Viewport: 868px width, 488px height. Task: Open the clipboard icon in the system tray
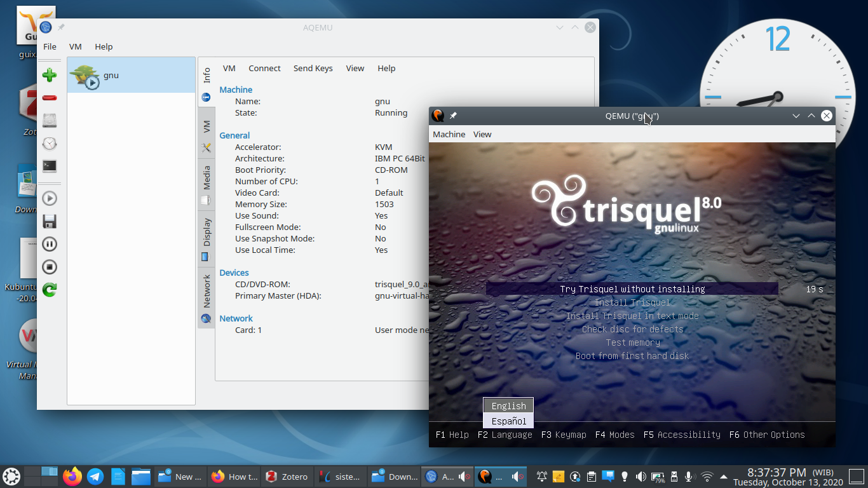[592, 477]
